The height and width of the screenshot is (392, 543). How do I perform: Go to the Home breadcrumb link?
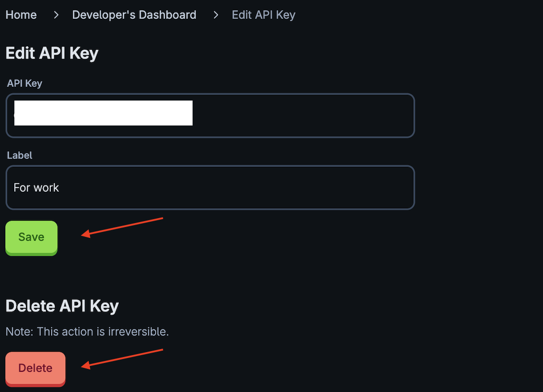(21, 15)
